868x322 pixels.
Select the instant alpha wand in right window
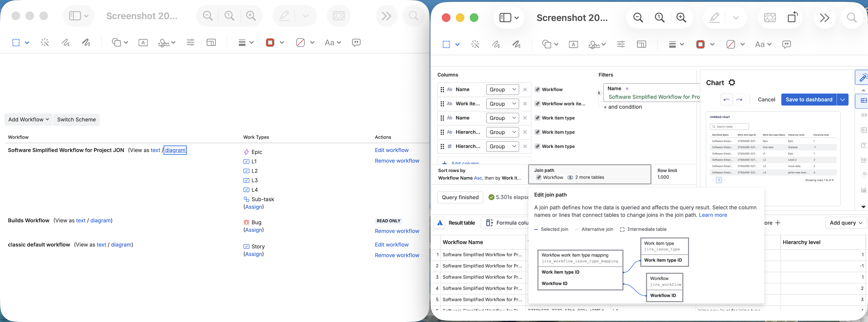point(475,44)
